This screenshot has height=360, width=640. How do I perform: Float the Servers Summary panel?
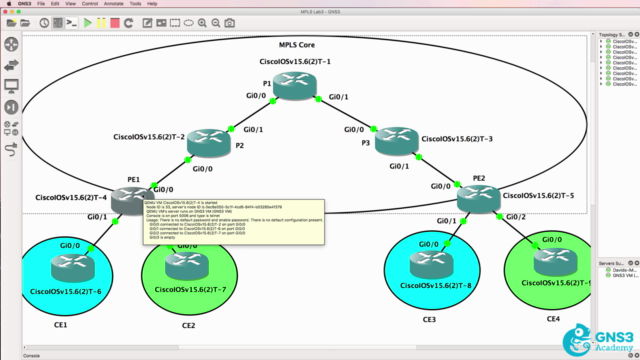click(x=631, y=263)
